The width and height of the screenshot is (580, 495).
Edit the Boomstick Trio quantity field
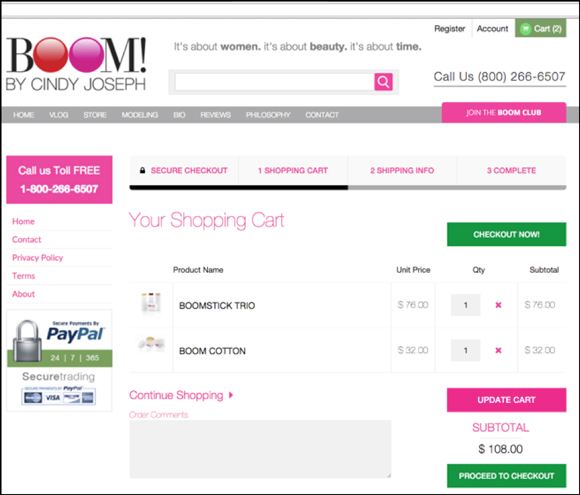466,305
